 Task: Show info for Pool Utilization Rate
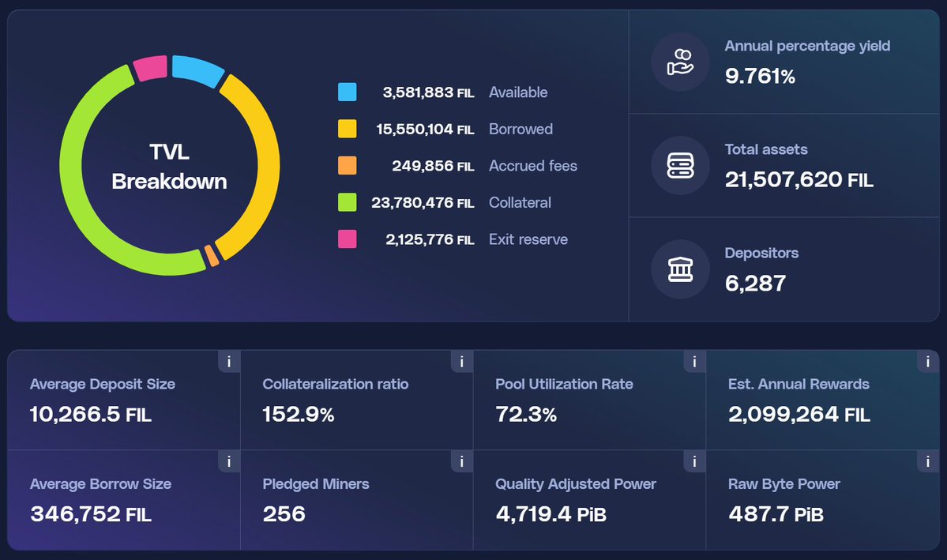[694, 362]
